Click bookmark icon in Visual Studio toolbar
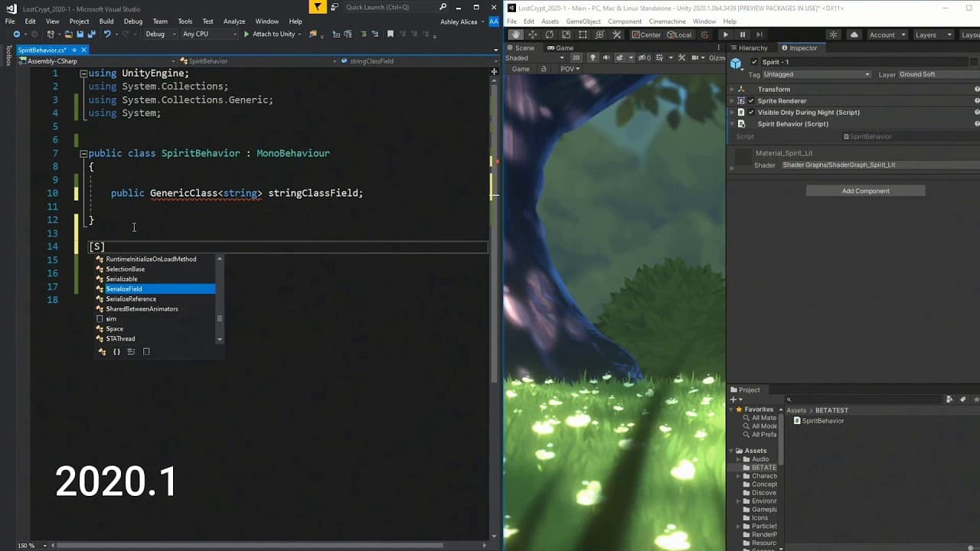Viewport: 980px width, 551px height. pyautogui.click(x=390, y=34)
